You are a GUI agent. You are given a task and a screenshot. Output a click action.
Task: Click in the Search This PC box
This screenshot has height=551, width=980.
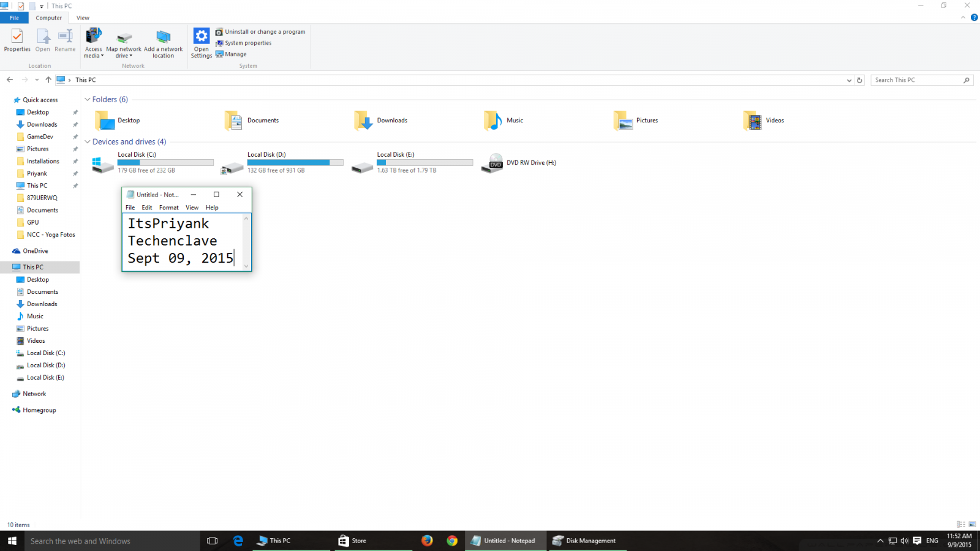click(x=921, y=80)
